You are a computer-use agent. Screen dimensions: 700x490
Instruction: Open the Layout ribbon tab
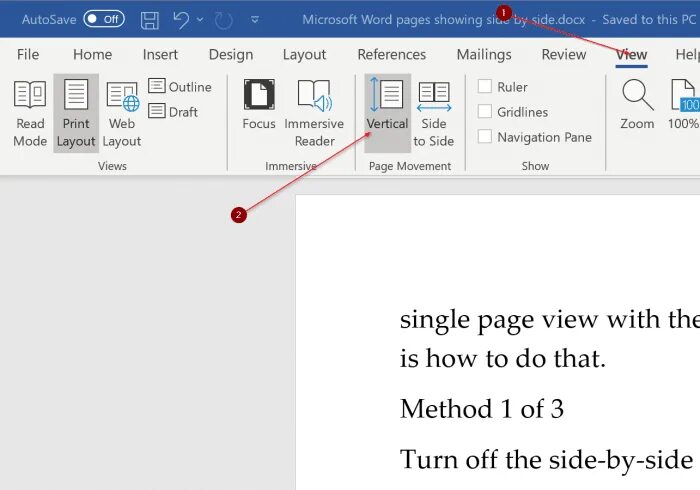[304, 54]
